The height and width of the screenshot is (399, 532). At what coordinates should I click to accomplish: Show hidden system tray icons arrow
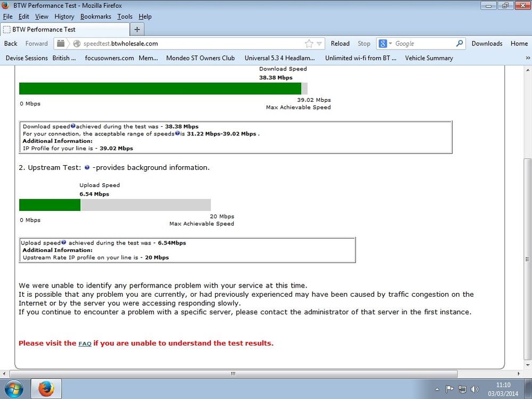click(437, 389)
